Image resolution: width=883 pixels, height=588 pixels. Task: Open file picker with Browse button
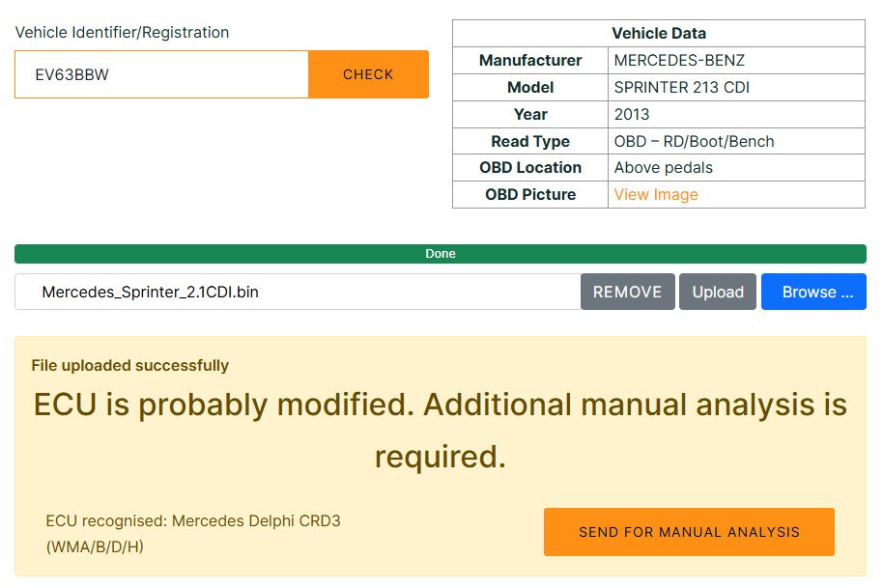tap(813, 292)
